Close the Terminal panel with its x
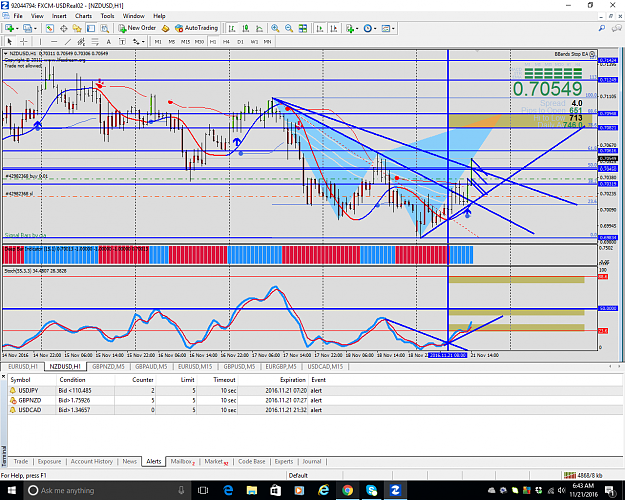Screen dimensions: 625x500 point(4,376)
